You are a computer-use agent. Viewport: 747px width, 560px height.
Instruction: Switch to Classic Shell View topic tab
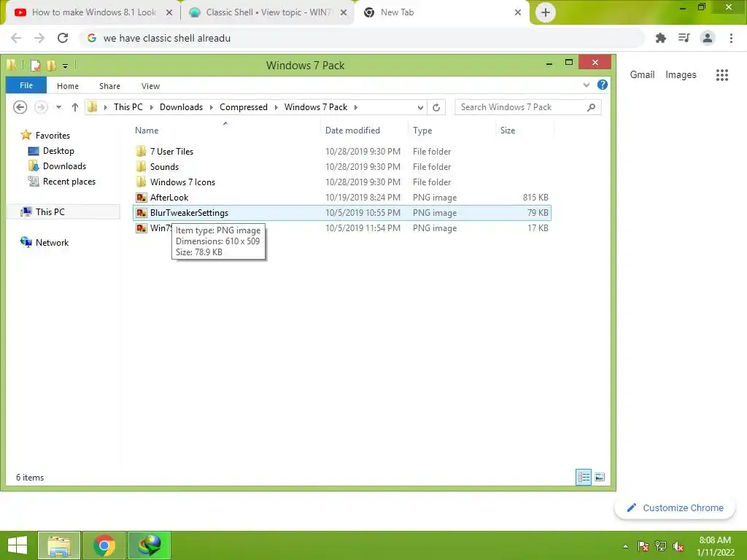(x=268, y=12)
